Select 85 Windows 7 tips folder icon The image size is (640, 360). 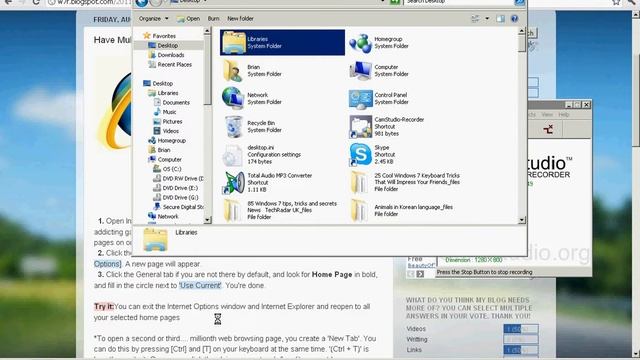[x=233, y=210]
